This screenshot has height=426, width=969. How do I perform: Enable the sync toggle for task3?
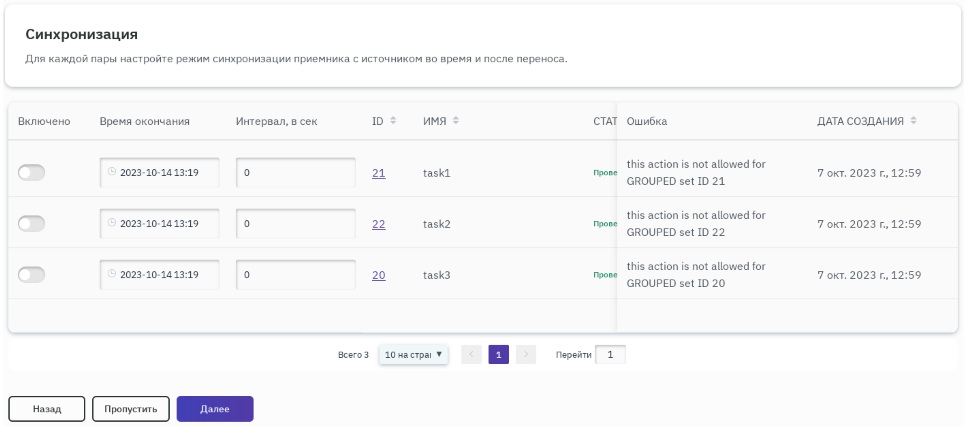point(32,274)
